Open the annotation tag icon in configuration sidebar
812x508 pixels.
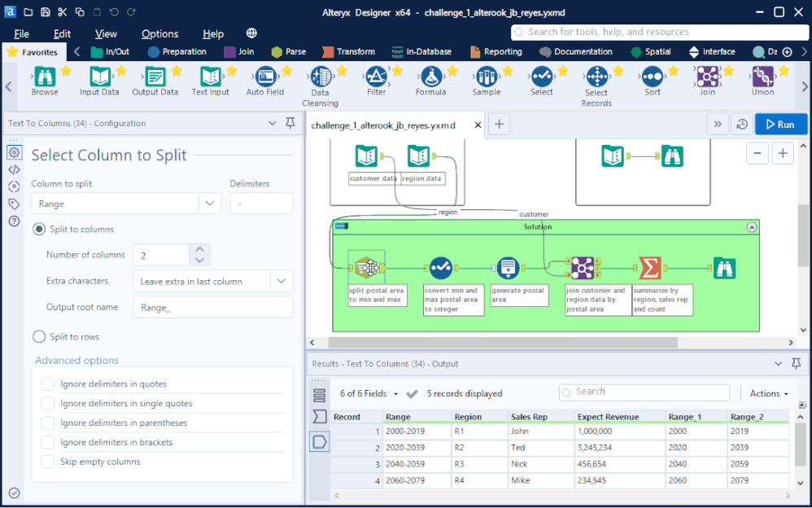(14, 204)
